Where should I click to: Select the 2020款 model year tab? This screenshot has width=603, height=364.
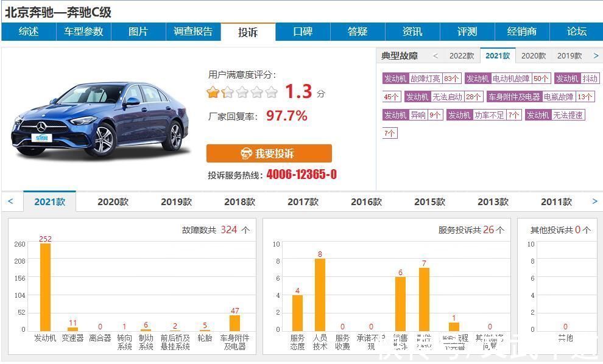[113, 202]
